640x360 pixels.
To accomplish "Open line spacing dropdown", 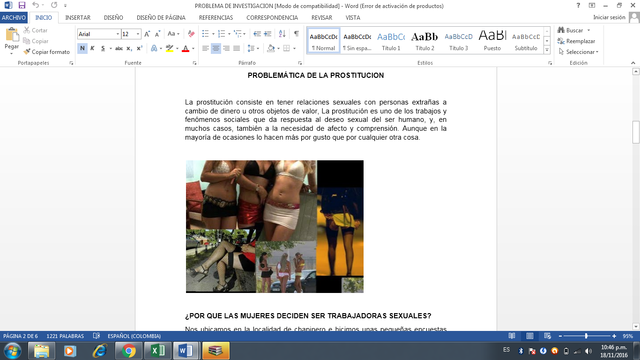I will pos(253,48).
